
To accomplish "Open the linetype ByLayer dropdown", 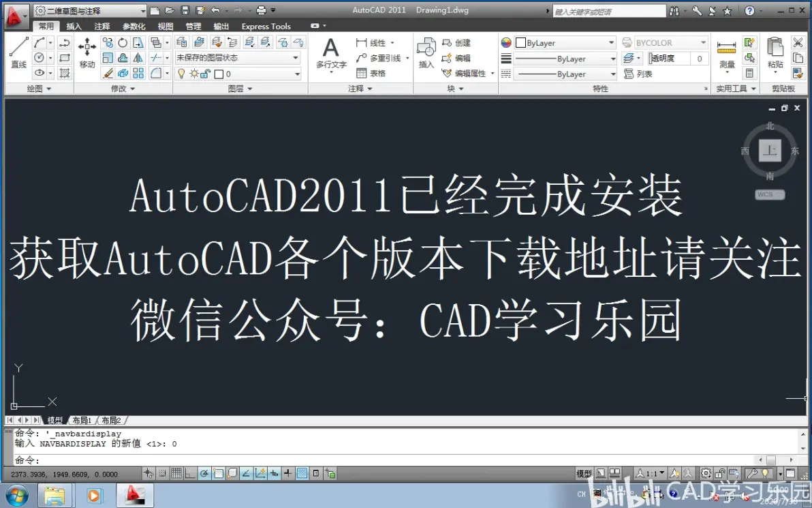I will click(565, 74).
